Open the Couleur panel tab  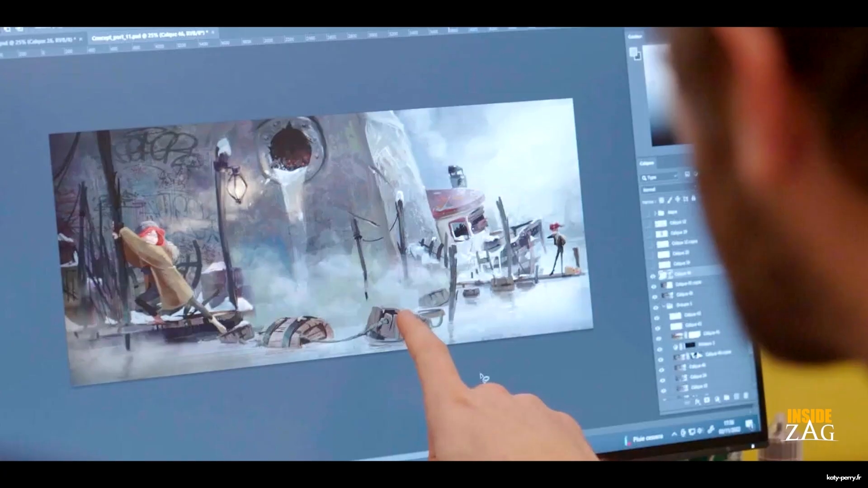635,37
